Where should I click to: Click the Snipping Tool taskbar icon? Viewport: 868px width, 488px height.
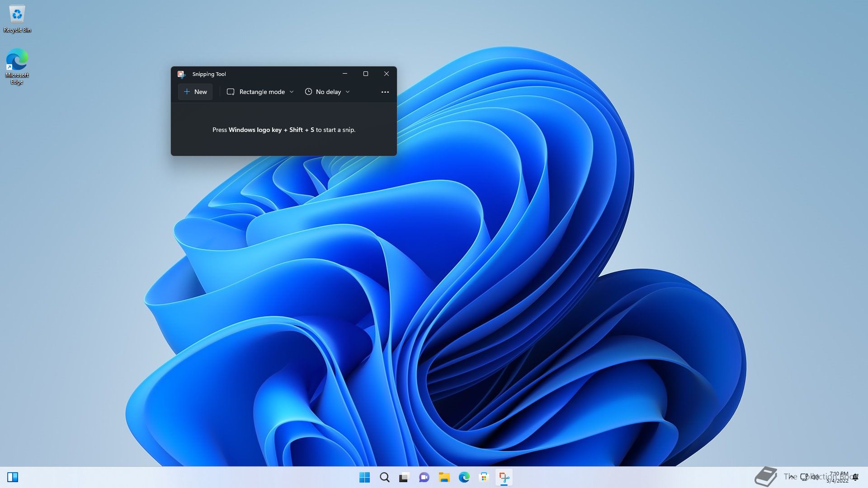(504, 477)
